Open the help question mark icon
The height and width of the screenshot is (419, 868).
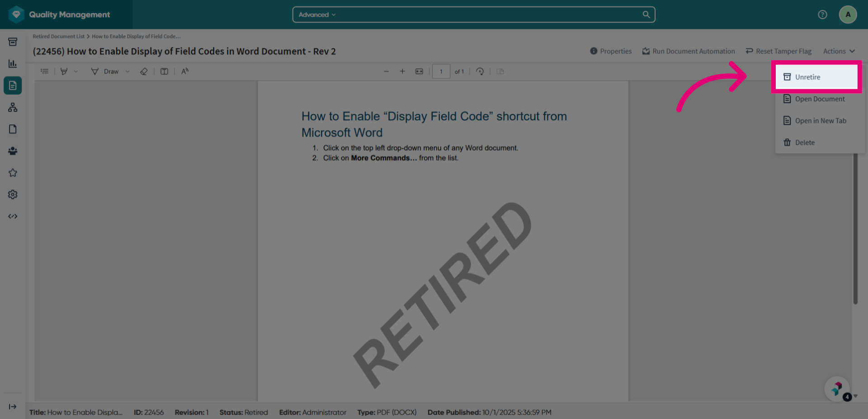click(822, 14)
